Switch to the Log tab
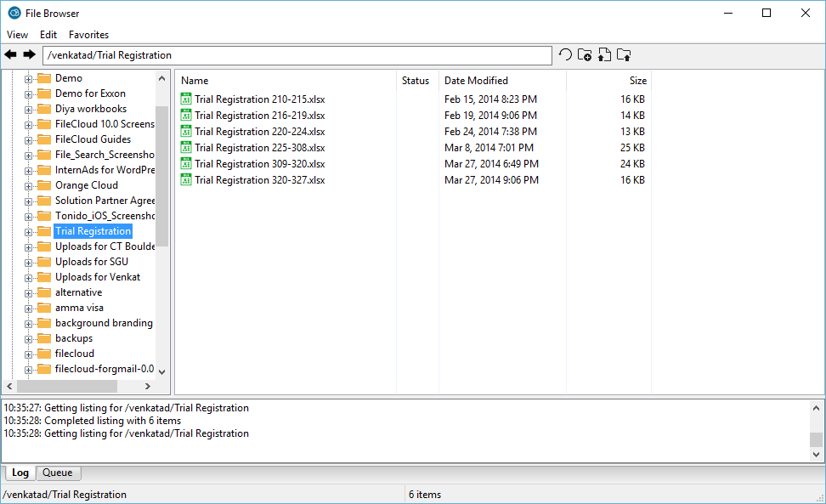The height and width of the screenshot is (504, 826). pos(20,473)
